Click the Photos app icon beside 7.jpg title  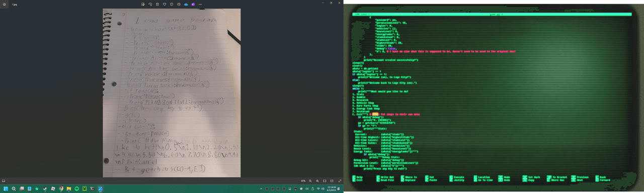(x=5, y=4)
